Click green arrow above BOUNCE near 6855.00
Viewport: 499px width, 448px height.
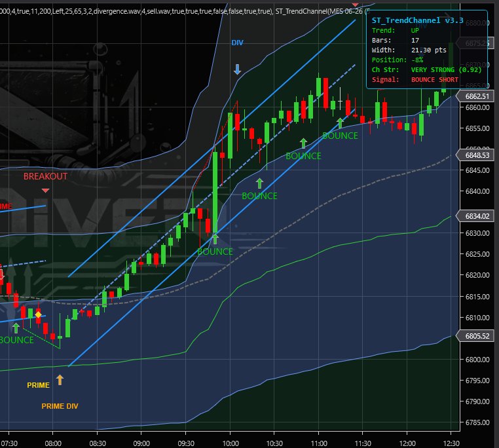[341, 123]
